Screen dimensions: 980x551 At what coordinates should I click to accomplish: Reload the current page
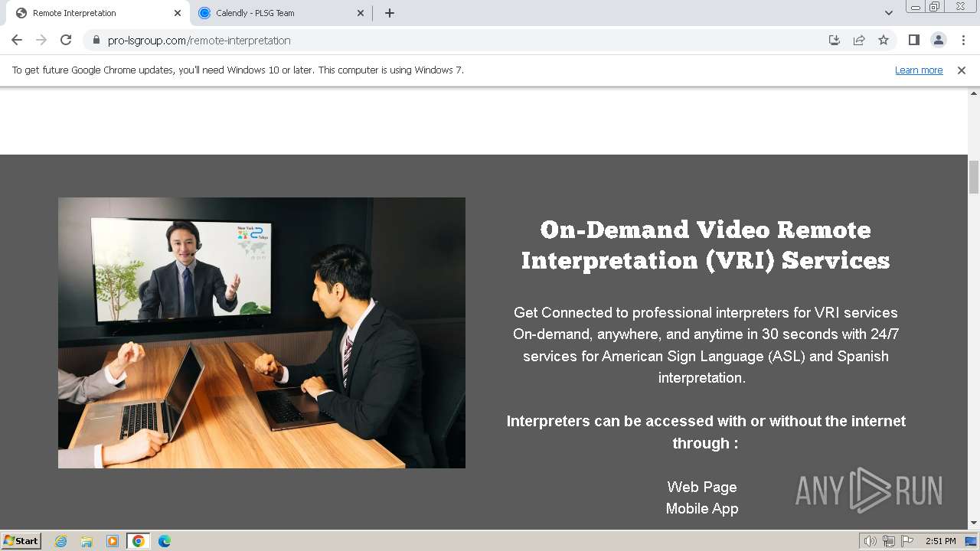coord(66,40)
